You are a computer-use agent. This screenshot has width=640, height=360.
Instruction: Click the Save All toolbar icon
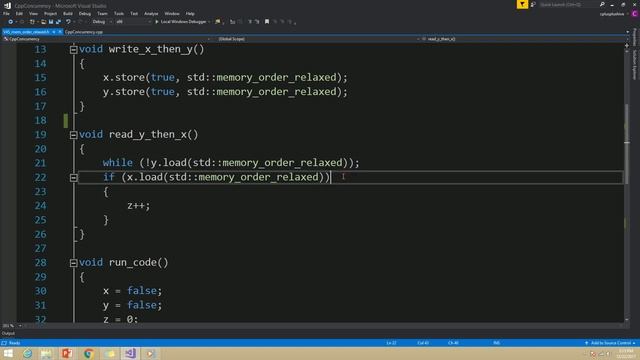click(x=58, y=22)
